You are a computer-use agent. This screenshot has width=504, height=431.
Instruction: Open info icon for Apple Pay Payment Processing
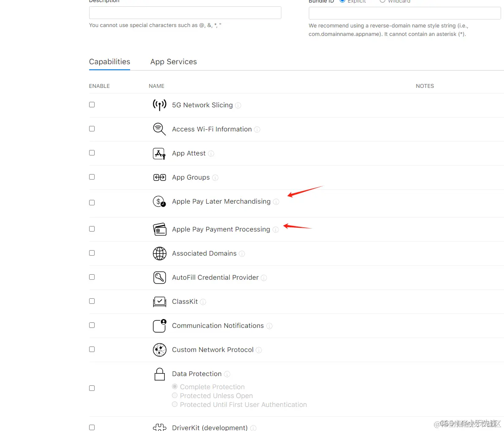click(275, 229)
